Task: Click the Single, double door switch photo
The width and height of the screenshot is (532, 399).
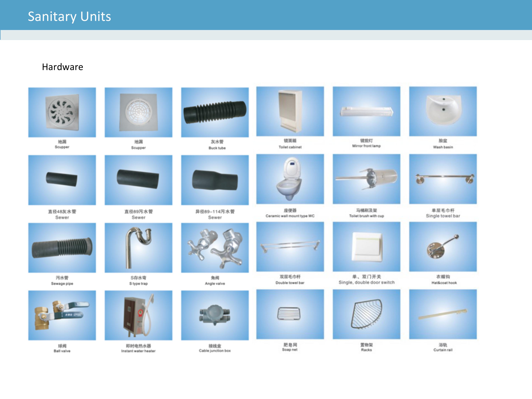Action: (367, 247)
